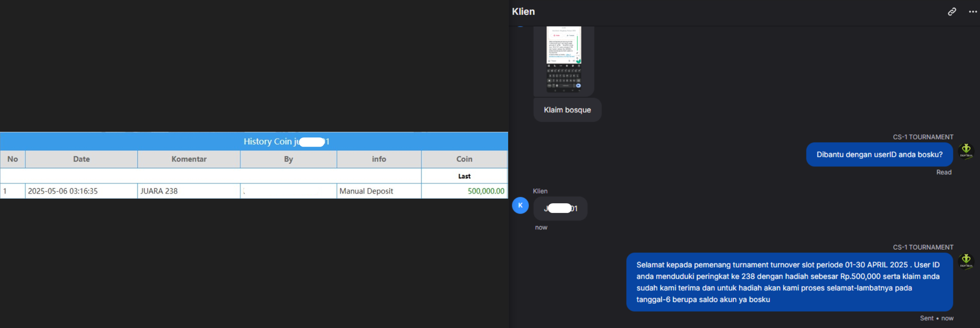The image size is (980, 328).
Task: Click the 'JUARA 238' comment cell
Action: [189, 191]
